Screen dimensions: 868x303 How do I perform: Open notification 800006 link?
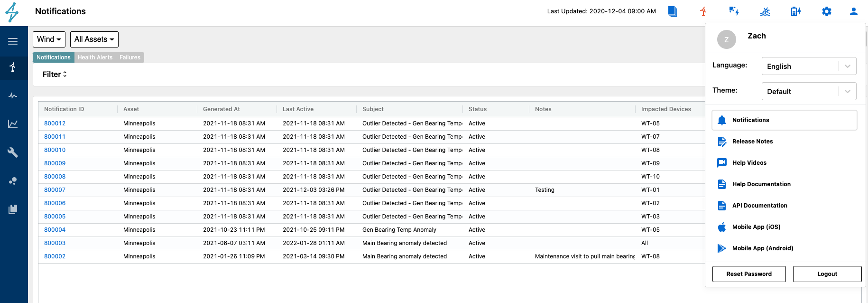(x=55, y=203)
